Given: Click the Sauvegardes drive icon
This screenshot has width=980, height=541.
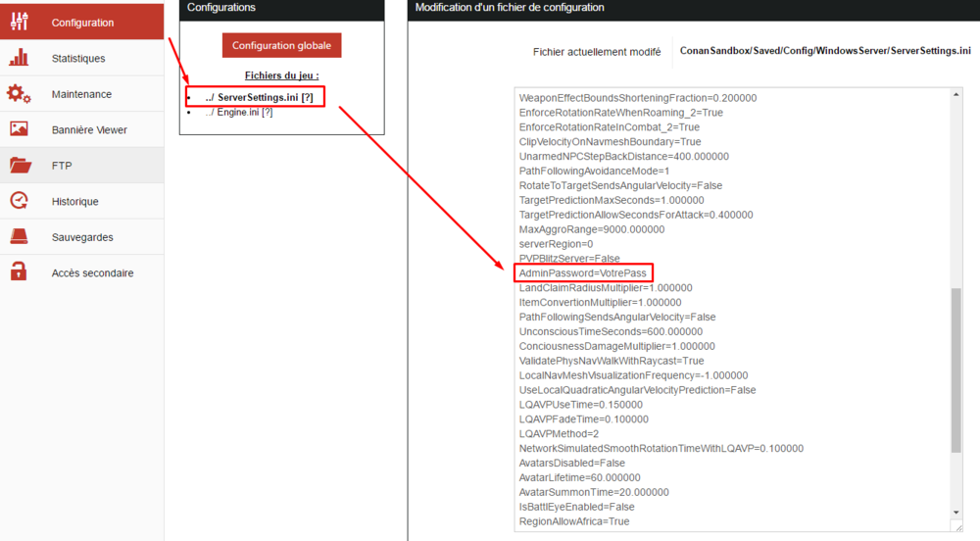Looking at the screenshot, I should 20,237.
